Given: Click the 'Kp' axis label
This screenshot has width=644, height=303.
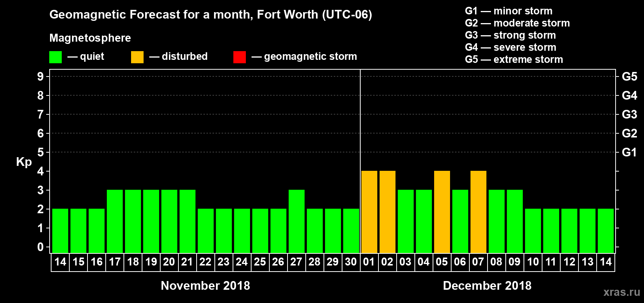Looking at the screenshot, I should [24, 162].
